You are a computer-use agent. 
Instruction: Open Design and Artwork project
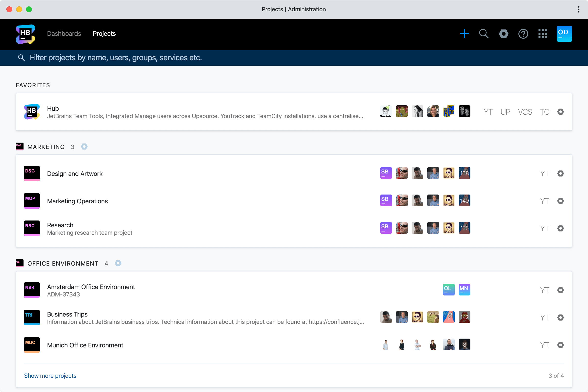click(x=75, y=174)
